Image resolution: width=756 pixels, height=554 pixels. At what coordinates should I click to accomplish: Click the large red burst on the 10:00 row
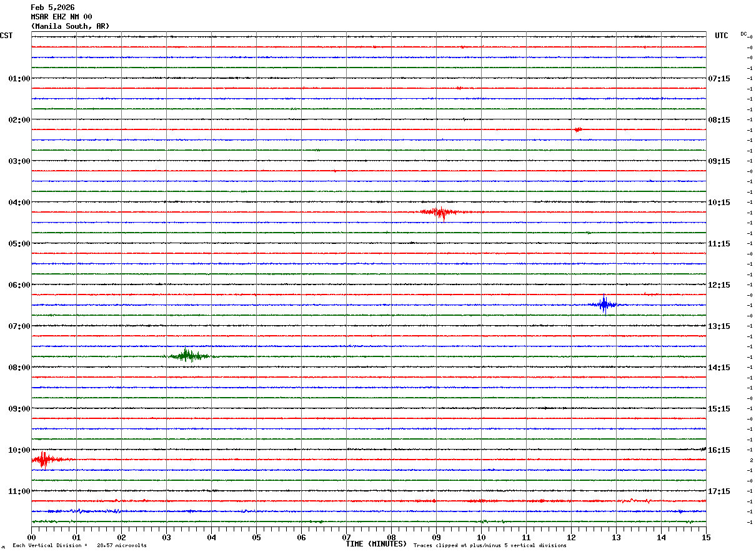(x=43, y=460)
